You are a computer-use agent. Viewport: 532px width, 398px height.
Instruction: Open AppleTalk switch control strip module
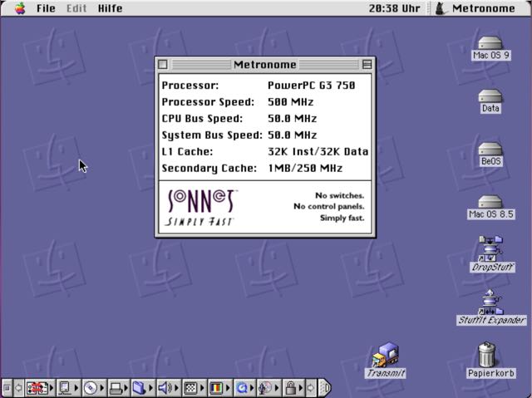40,387
